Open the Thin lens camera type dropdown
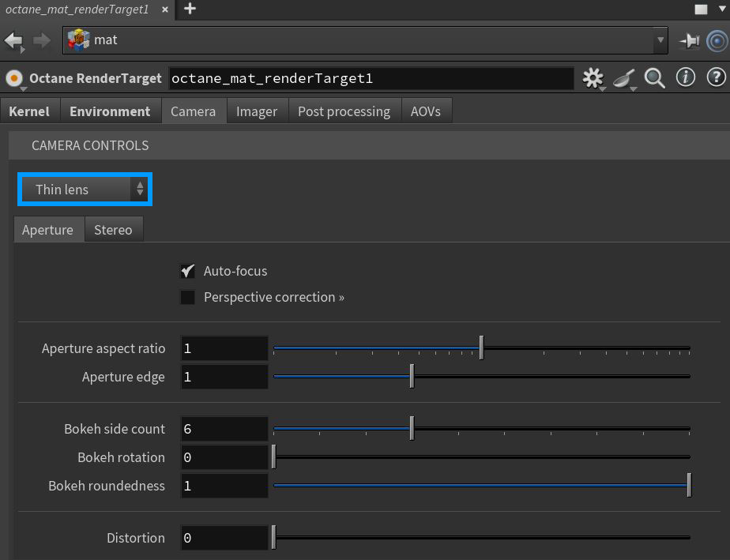Screen dimensions: 730x560 (84, 190)
